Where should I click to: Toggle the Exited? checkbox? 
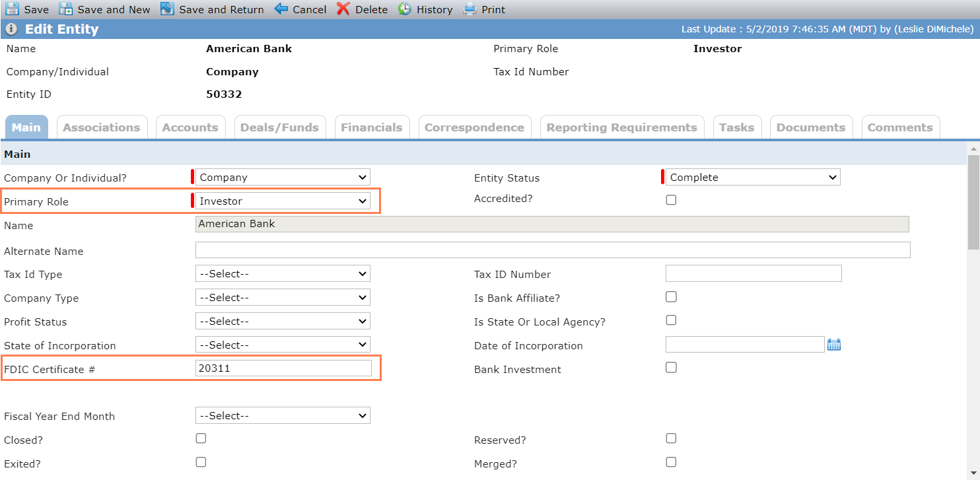click(x=201, y=462)
